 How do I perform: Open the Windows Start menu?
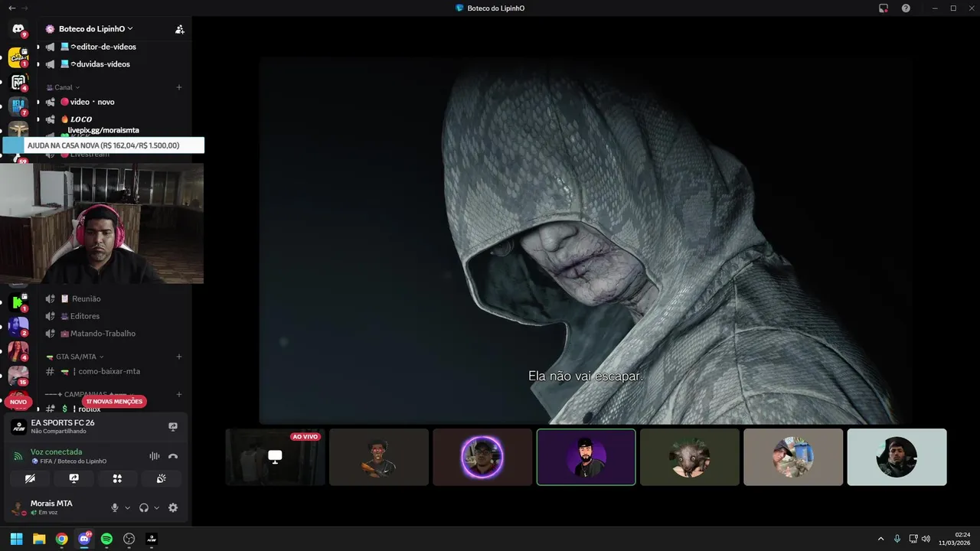[x=17, y=539]
